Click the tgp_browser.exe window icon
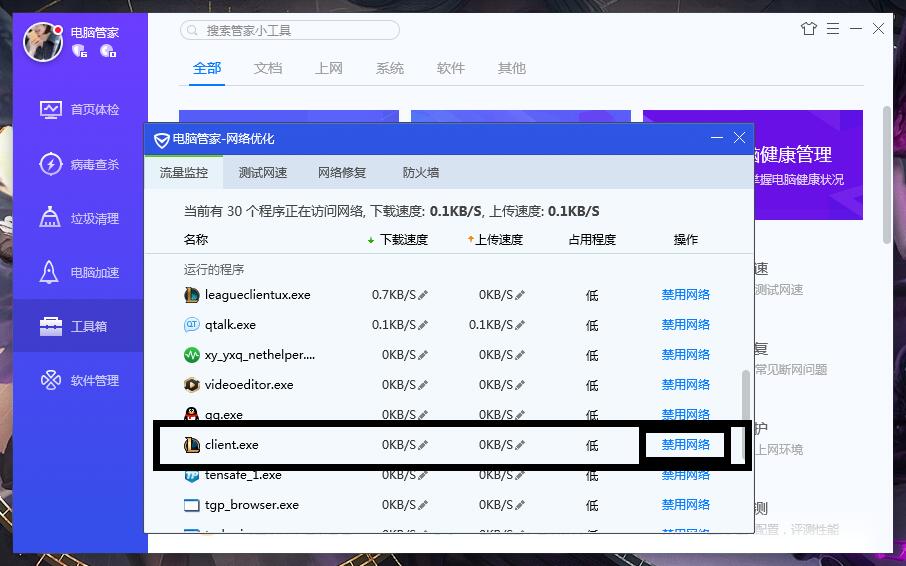This screenshot has width=906, height=566. pos(192,505)
